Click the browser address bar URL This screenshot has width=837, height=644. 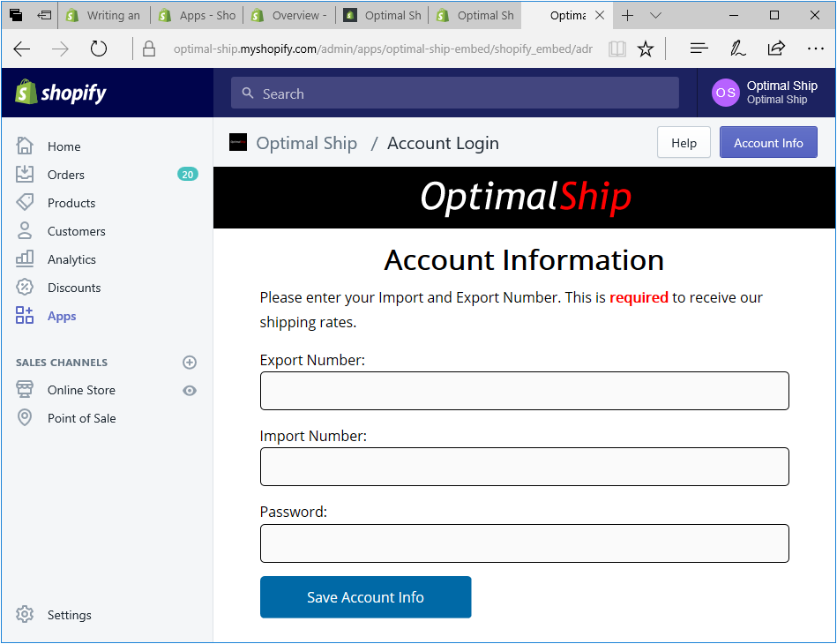(x=383, y=49)
